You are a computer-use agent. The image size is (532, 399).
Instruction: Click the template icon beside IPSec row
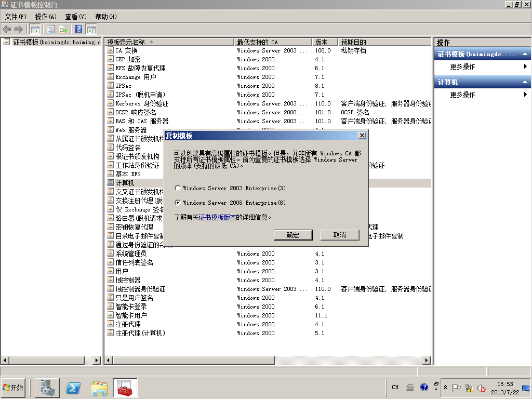point(111,86)
